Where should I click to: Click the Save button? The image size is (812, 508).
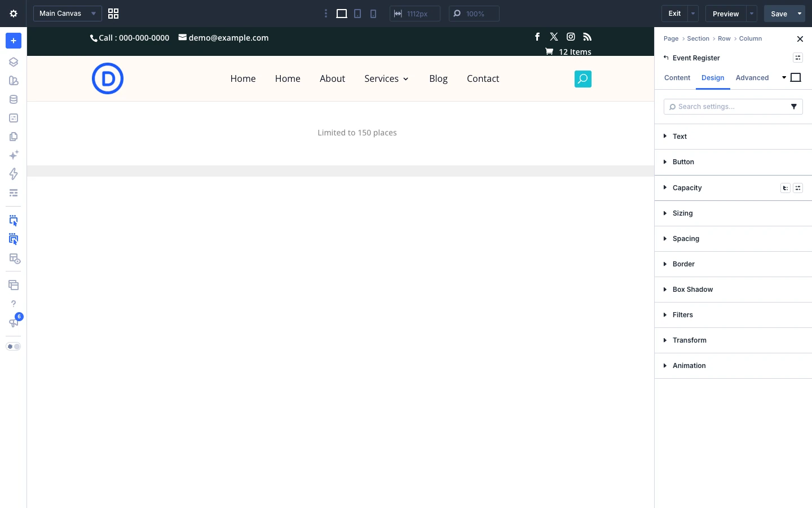pyautogui.click(x=779, y=14)
